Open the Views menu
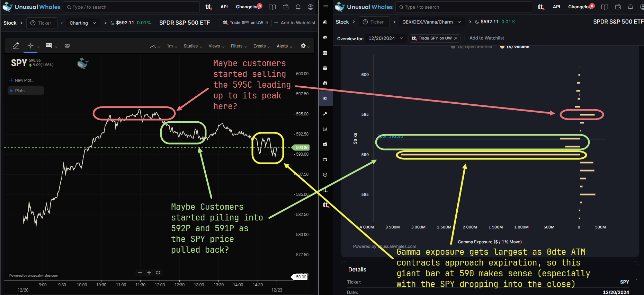The height and width of the screenshot is (295, 644). point(216,46)
